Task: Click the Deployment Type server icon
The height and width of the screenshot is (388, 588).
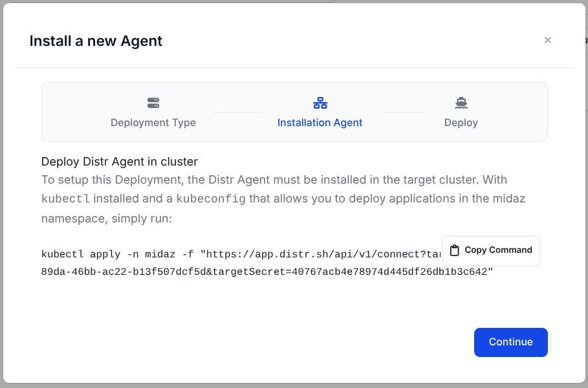Action: pyautogui.click(x=153, y=103)
